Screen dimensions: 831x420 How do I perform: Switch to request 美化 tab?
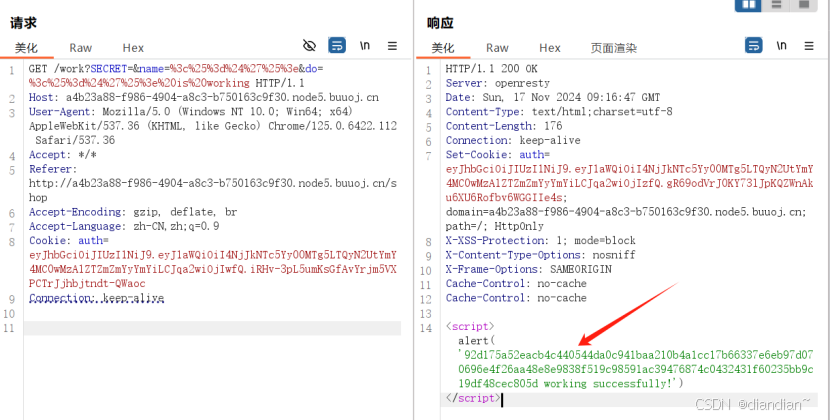pyautogui.click(x=26, y=48)
